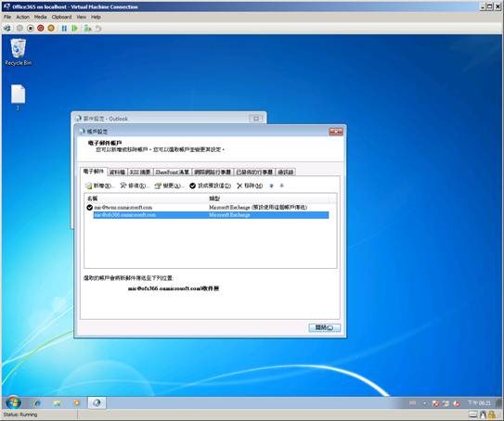Pause the virtual machine

(64, 28)
